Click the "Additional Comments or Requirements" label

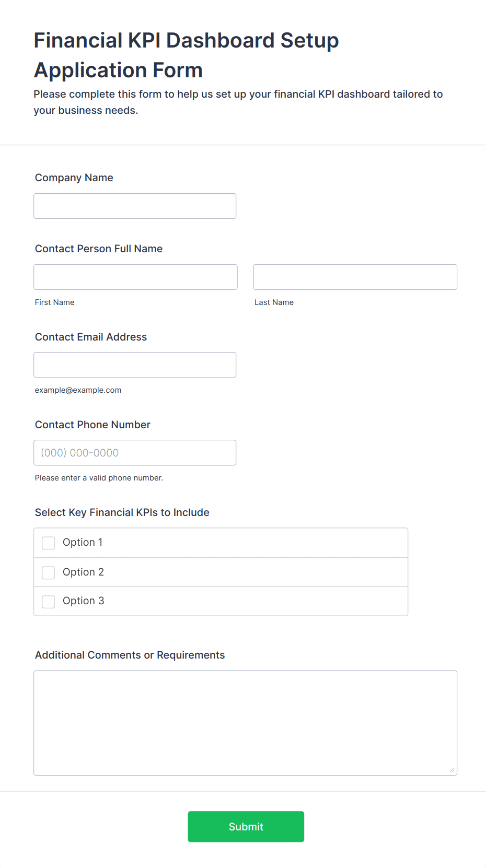[x=130, y=655]
